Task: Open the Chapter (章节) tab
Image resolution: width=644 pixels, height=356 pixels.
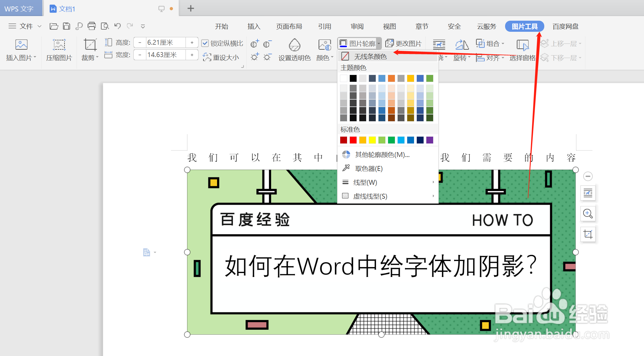Action: (422, 27)
